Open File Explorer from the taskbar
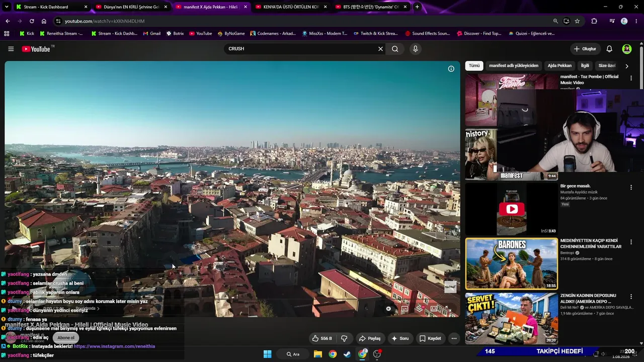 point(318,354)
